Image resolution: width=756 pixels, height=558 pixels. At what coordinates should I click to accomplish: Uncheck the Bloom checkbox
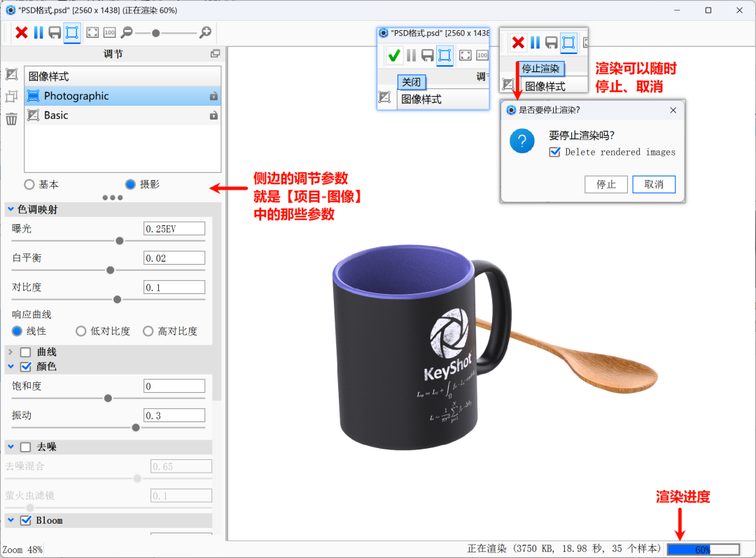(26, 520)
